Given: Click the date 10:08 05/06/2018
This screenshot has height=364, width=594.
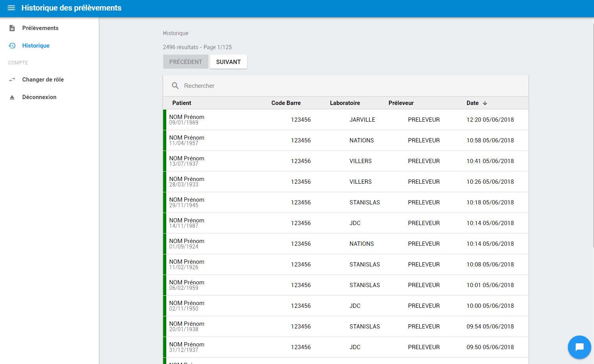Looking at the screenshot, I should (x=490, y=265).
